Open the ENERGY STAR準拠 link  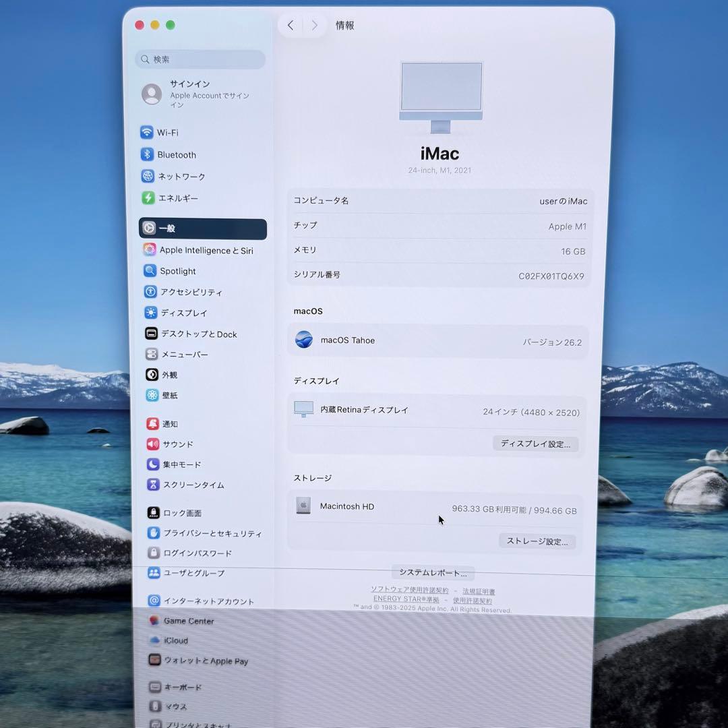[x=406, y=599]
